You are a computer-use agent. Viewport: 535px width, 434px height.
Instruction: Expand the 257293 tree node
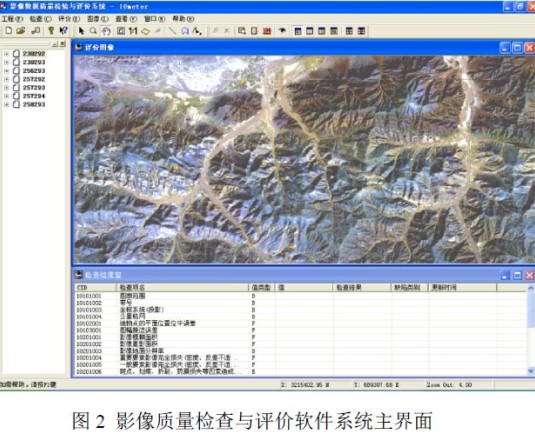point(6,88)
